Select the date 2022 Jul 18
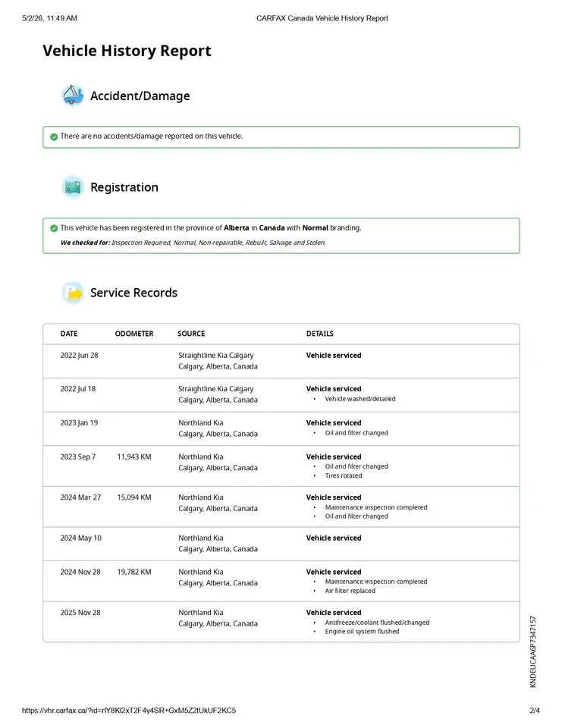The height and width of the screenshot is (728, 562). (77, 388)
